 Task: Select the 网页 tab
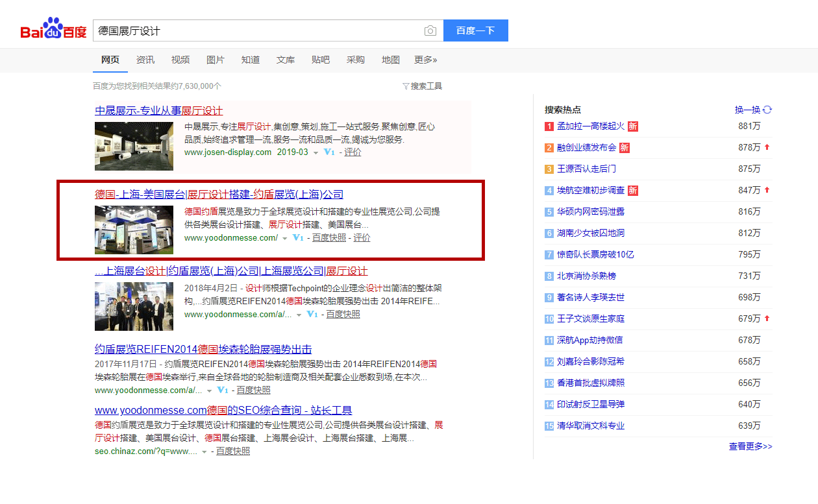click(110, 60)
